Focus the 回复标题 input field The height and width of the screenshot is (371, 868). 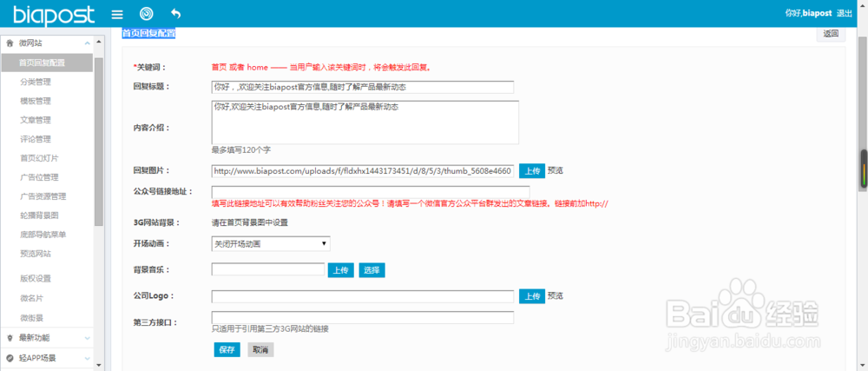click(363, 88)
